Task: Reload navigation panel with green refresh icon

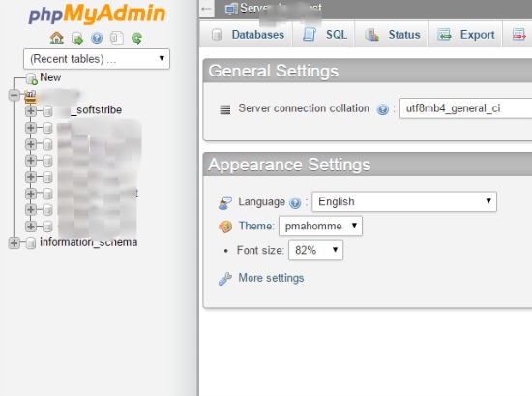Action: click(x=136, y=38)
